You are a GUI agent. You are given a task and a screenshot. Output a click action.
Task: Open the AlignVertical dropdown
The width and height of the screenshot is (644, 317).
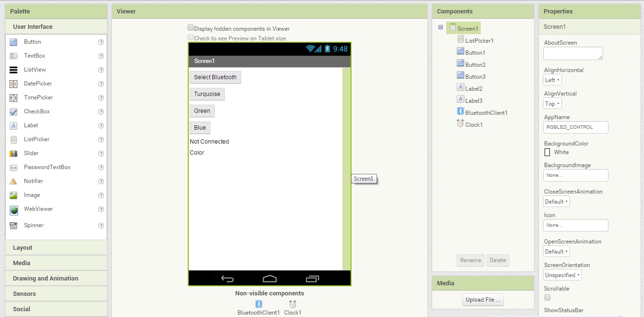click(552, 104)
